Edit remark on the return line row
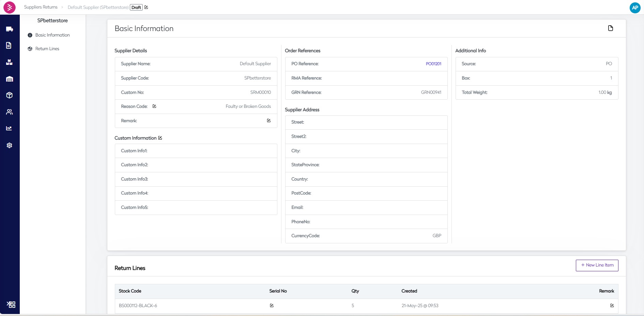644x316 pixels. click(x=612, y=305)
